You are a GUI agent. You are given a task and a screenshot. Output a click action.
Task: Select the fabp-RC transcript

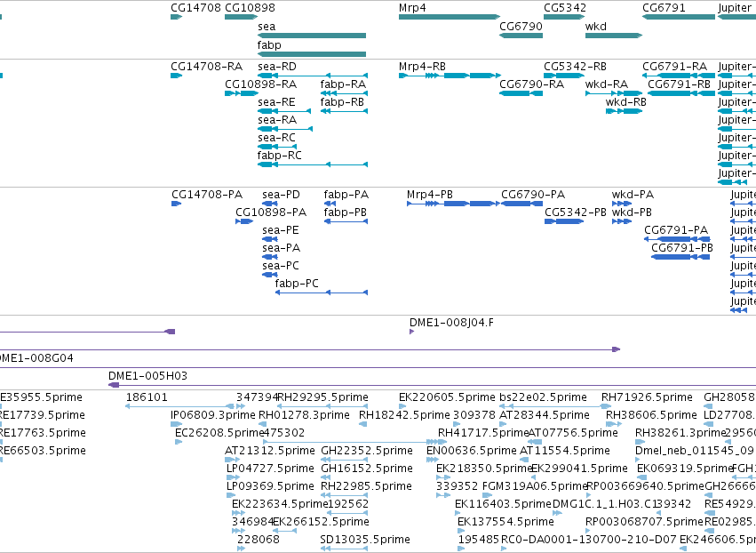point(313,164)
